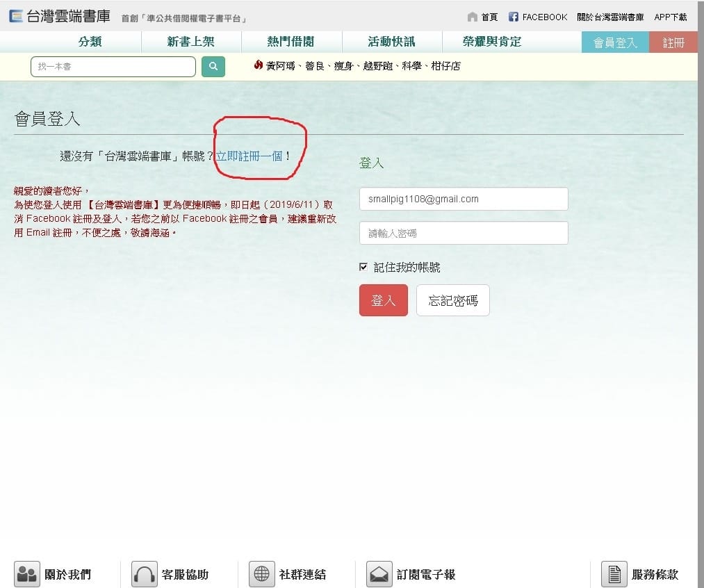Click the green search magnifier button
The width and height of the screenshot is (704, 588).
(213, 67)
